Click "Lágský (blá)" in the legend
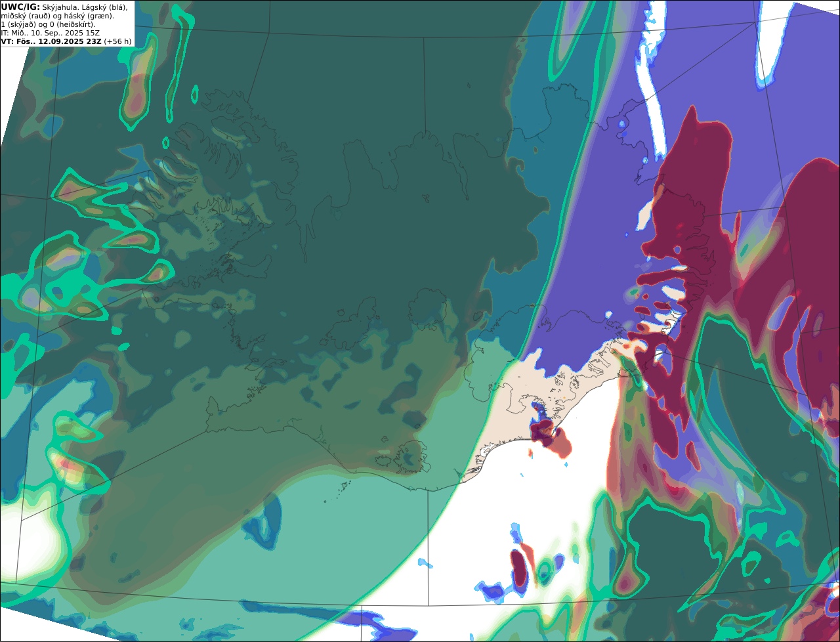840x642 pixels. coord(104,7)
